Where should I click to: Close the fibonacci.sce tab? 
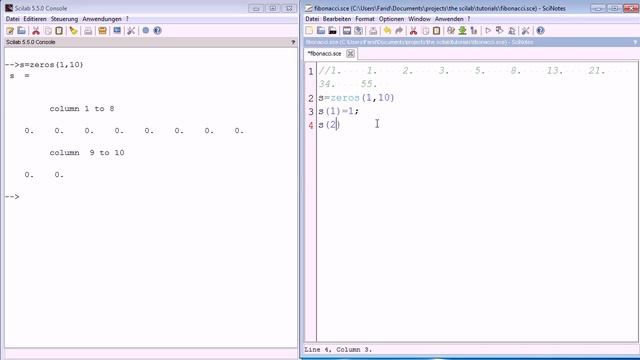click(x=350, y=53)
